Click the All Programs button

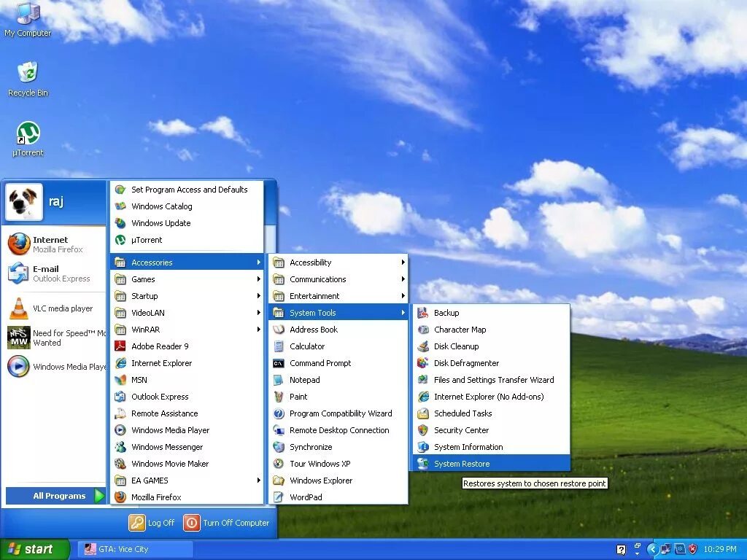tap(55, 496)
